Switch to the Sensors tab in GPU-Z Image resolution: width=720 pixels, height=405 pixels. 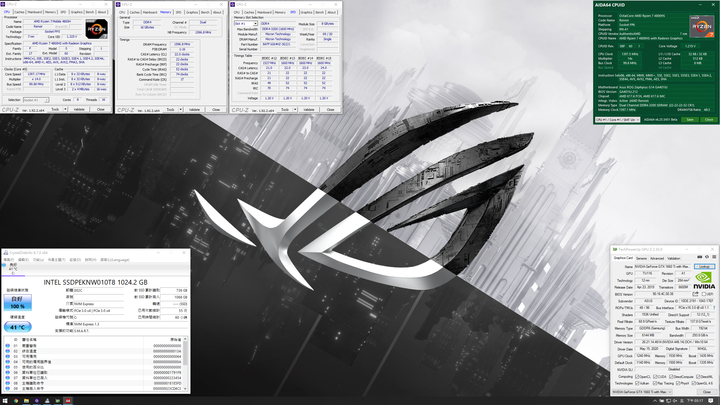tap(641, 258)
